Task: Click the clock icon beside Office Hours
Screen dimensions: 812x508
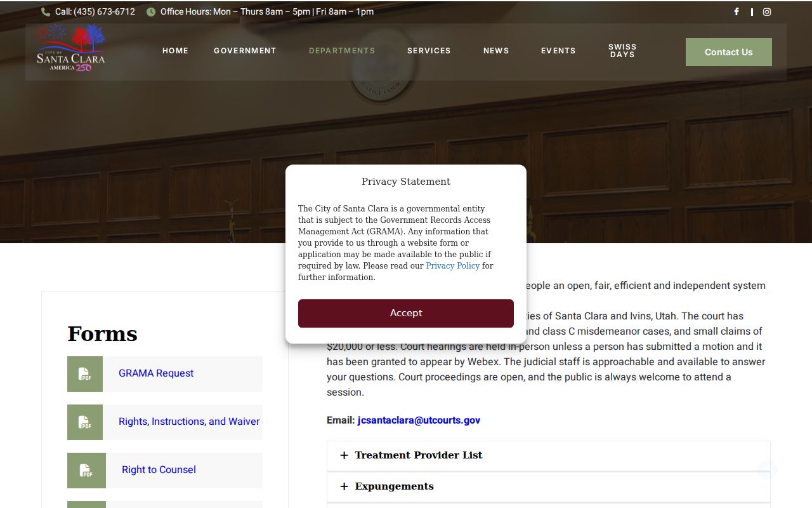Action: point(151,11)
